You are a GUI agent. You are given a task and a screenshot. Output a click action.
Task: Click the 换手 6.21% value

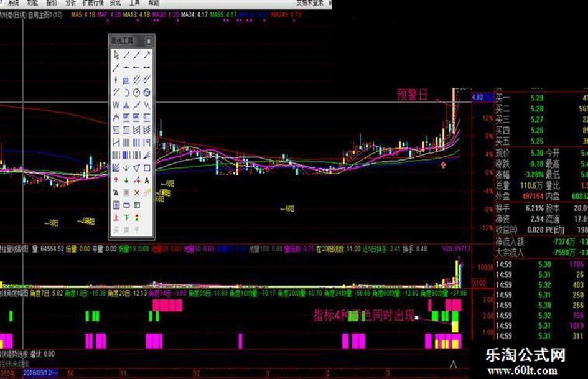click(534, 208)
